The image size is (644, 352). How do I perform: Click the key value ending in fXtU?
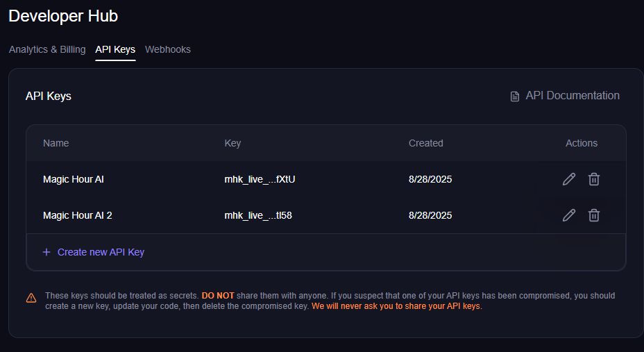click(x=260, y=179)
